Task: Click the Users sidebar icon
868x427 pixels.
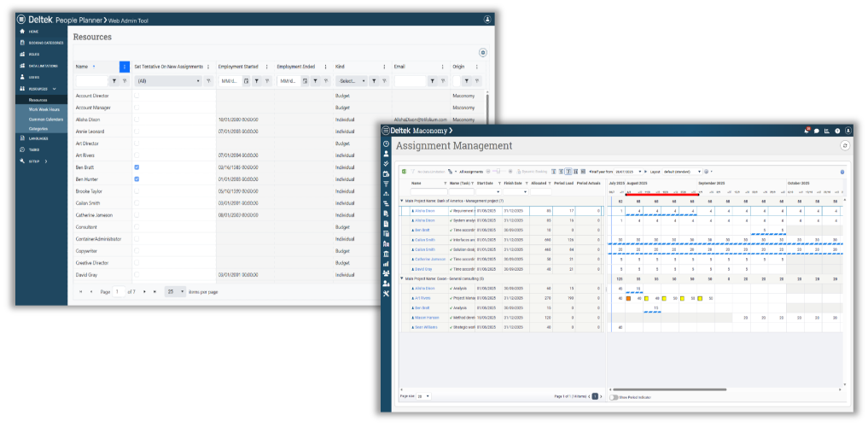Action: 22,77
